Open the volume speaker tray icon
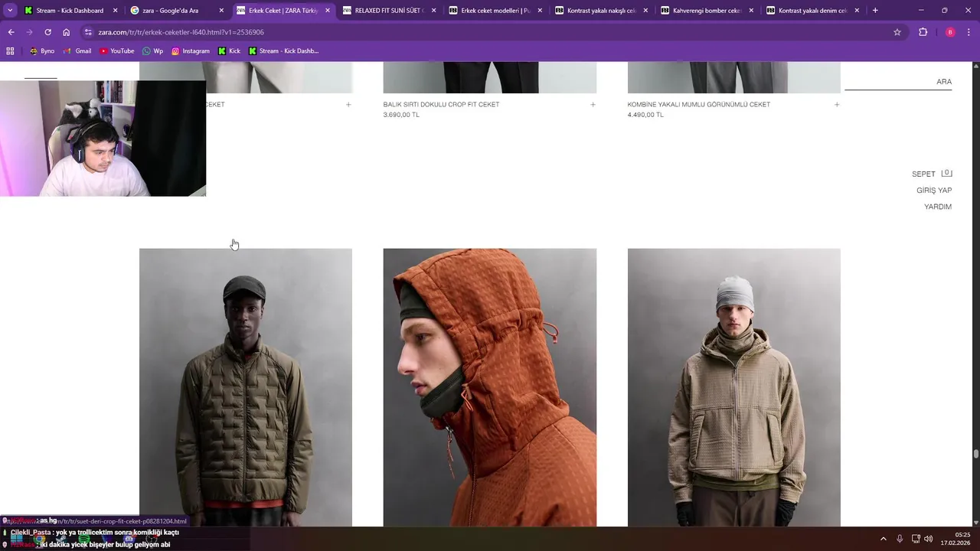This screenshot has height=551, width=980. pyautogui.click(x=928, y=539)
